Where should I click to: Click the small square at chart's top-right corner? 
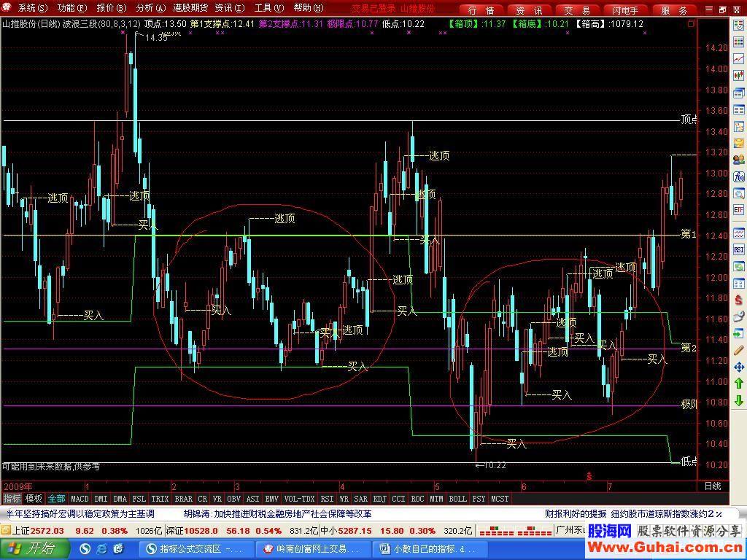[x=692, y=23]
